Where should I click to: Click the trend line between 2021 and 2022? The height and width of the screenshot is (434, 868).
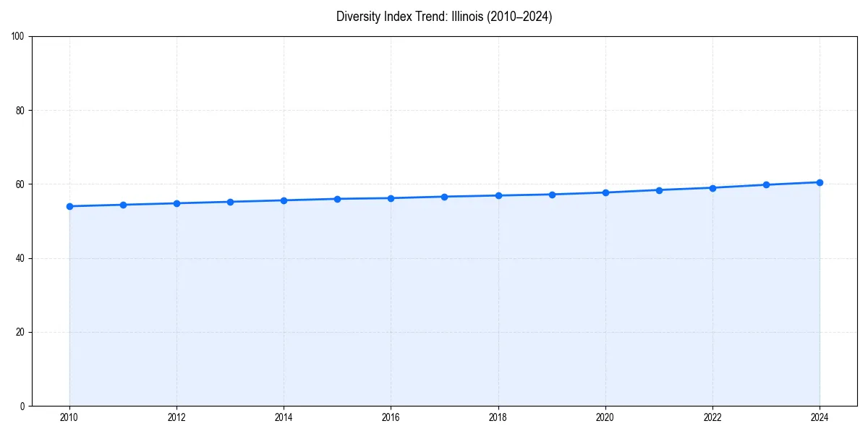(x=685, y=188)
